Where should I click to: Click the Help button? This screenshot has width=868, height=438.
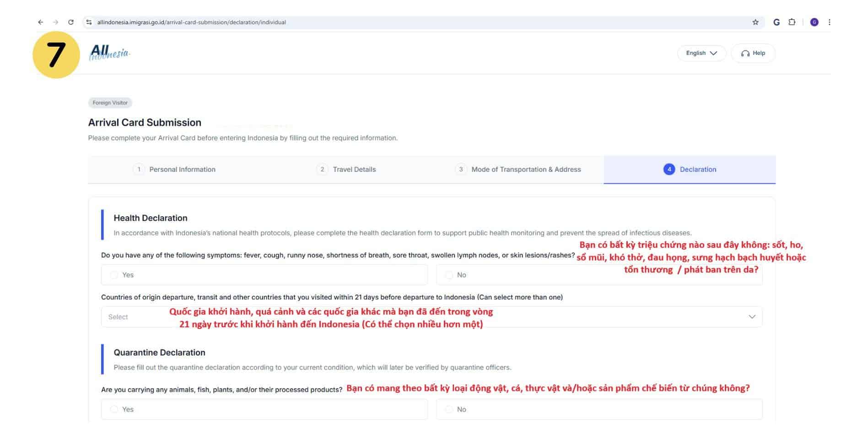[753, 53]
